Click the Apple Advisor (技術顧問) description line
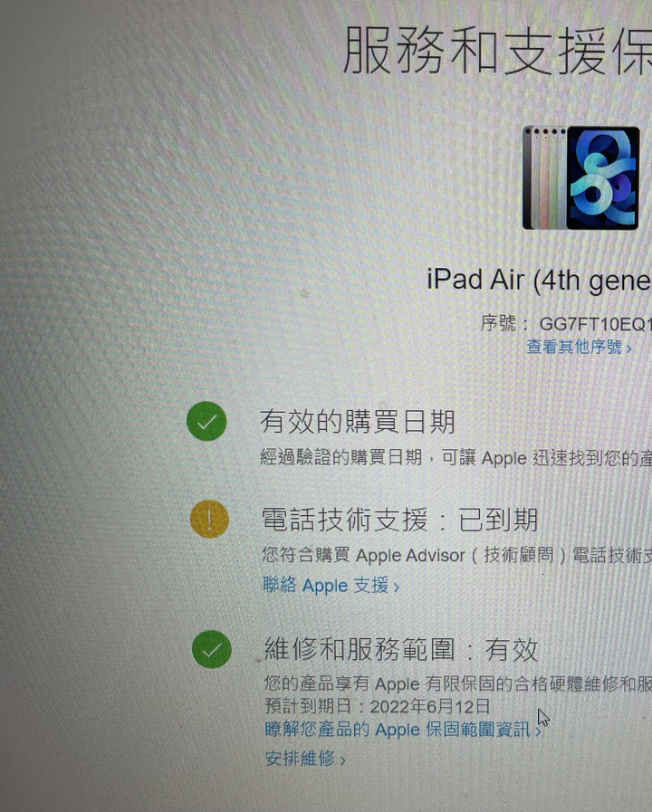652x812 pixels. (456, 555)
